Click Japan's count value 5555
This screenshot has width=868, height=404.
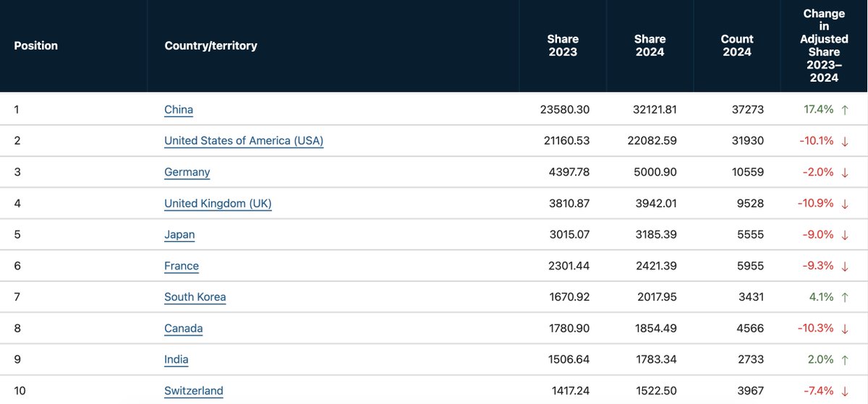[x=750, y=235]
